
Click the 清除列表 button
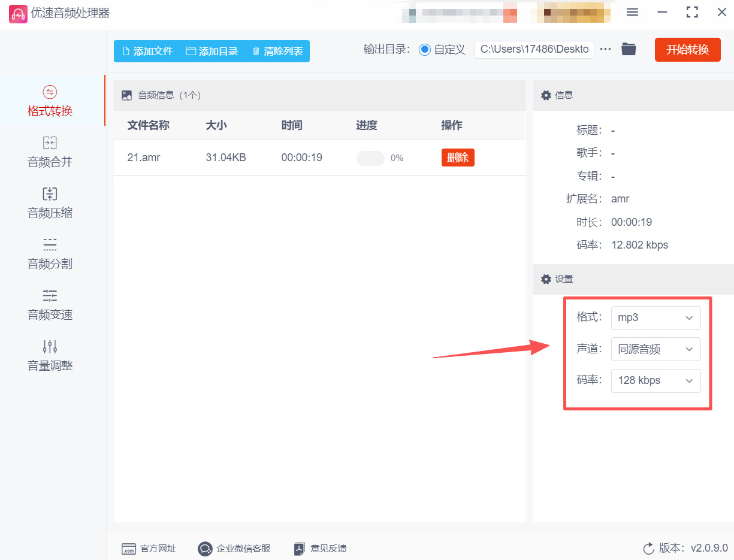[277, 51]
